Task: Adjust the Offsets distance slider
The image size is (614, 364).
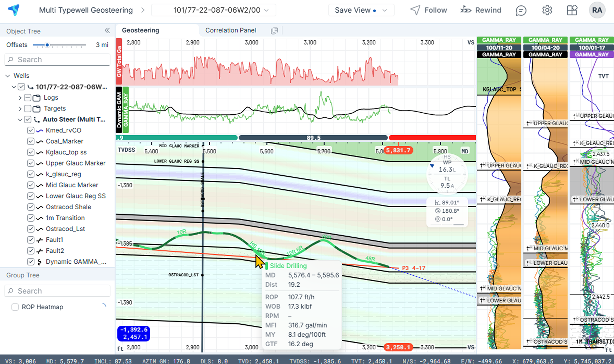Action: click(47, 45)
